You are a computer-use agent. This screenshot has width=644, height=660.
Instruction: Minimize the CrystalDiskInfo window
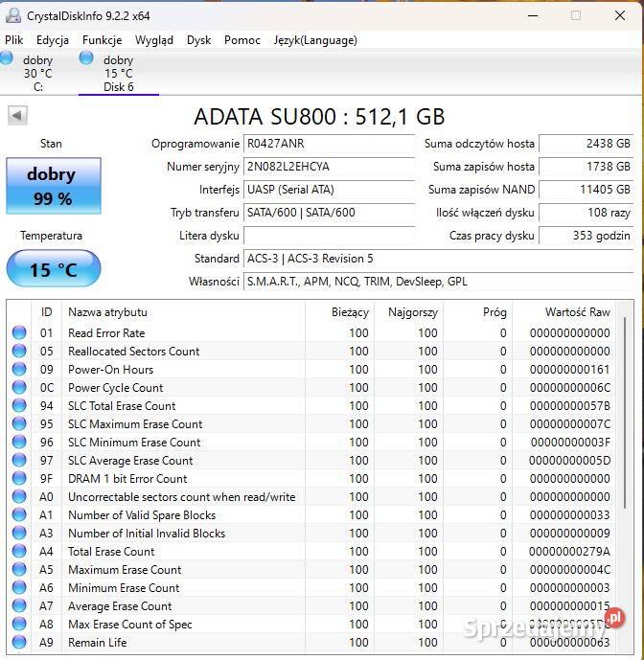click(533, 15)
